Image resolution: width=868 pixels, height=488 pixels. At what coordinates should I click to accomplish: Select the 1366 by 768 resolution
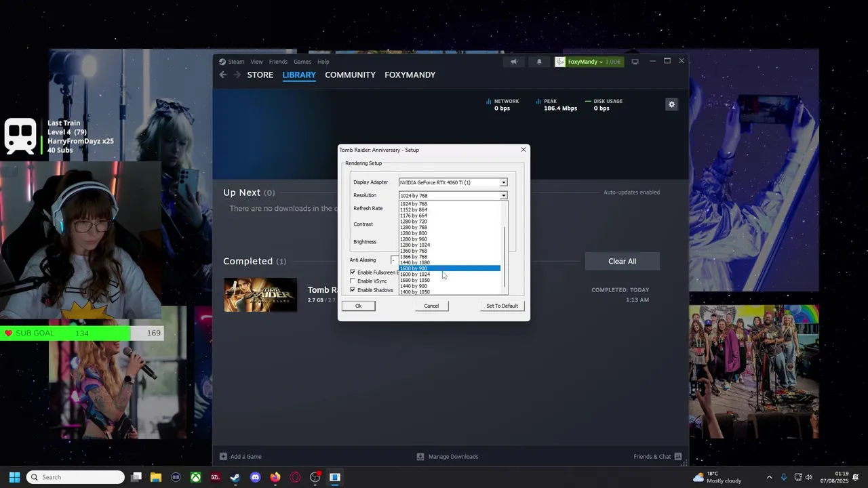click(450, 257)
